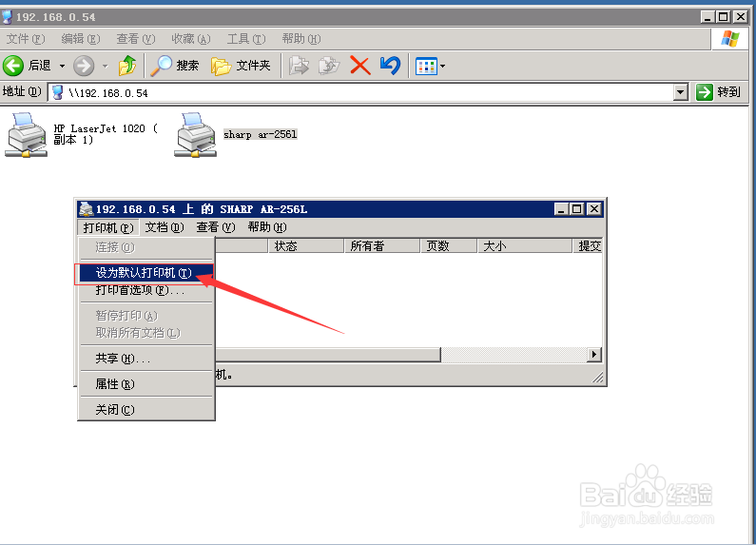Screen dimensions: 756x545
Task: Click the 状态 column header
Action: click(306, 246)
